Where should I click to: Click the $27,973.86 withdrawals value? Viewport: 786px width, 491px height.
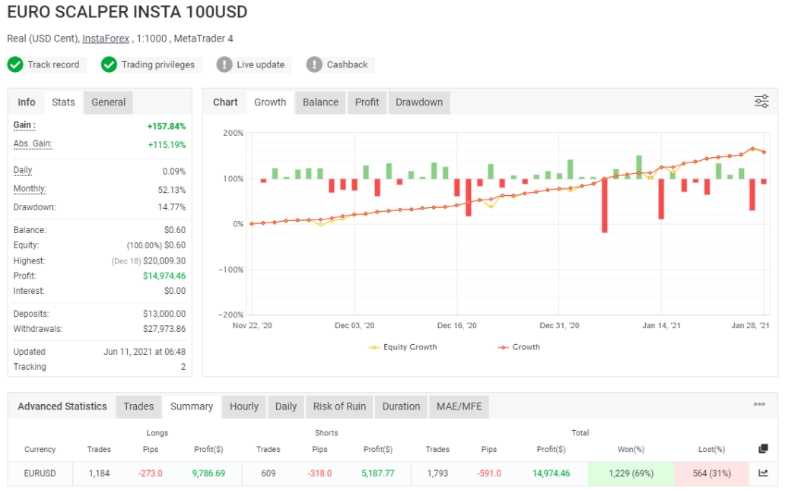tap(164, 329)
